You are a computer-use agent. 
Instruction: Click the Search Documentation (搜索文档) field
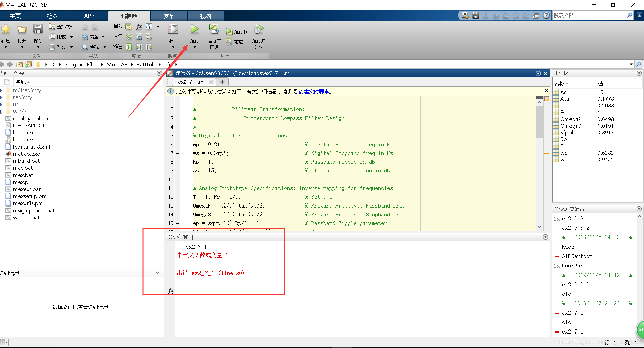pyautogui.click(x=589, y=15)
